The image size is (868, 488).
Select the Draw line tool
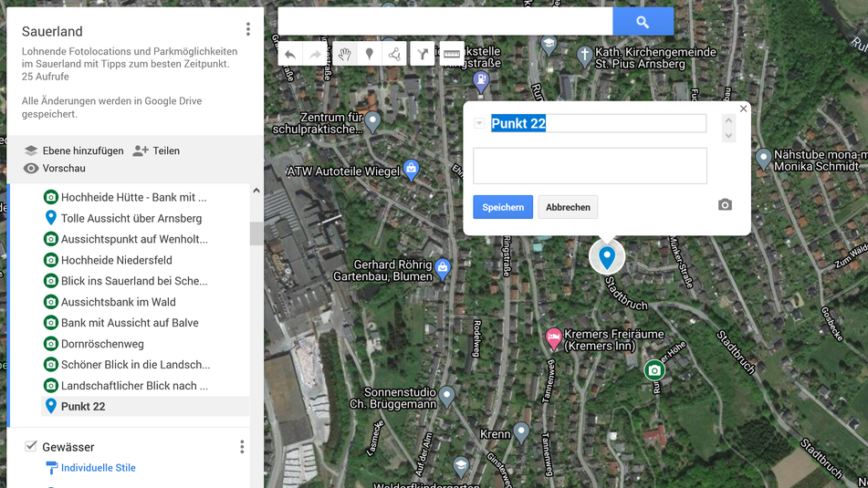394,54
